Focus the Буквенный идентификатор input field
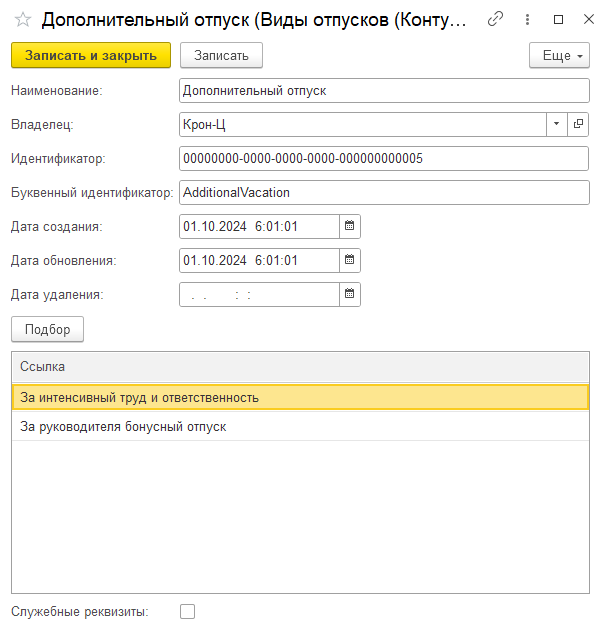The image size is (606, 628). click(384, 192)
